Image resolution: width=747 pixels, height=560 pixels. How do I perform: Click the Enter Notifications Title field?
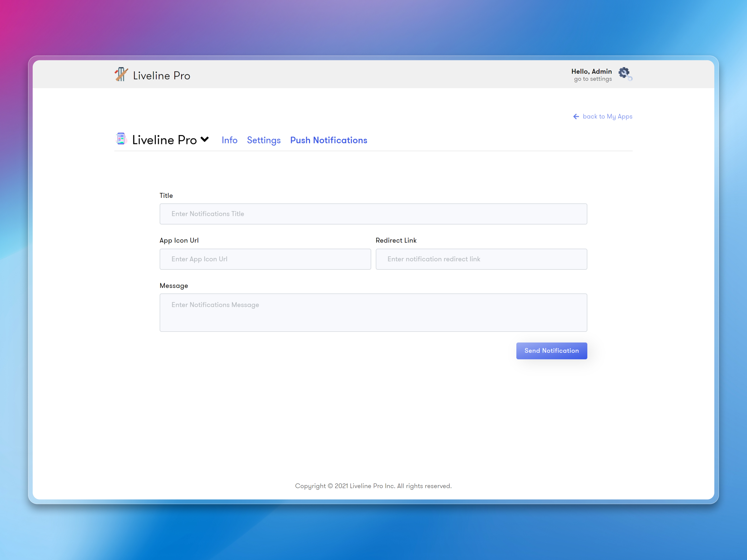click(373, 213)
